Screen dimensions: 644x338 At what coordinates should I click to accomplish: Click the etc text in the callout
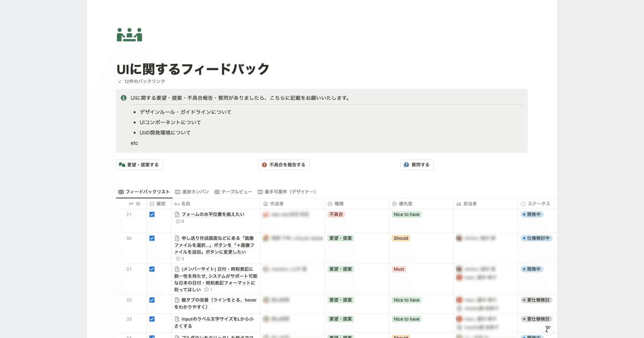pos(134,143)
